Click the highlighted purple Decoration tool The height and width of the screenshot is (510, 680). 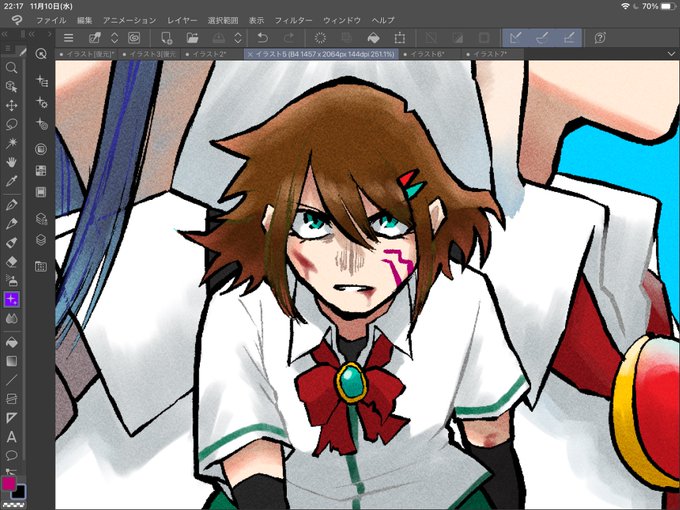(x=11, y=299)
